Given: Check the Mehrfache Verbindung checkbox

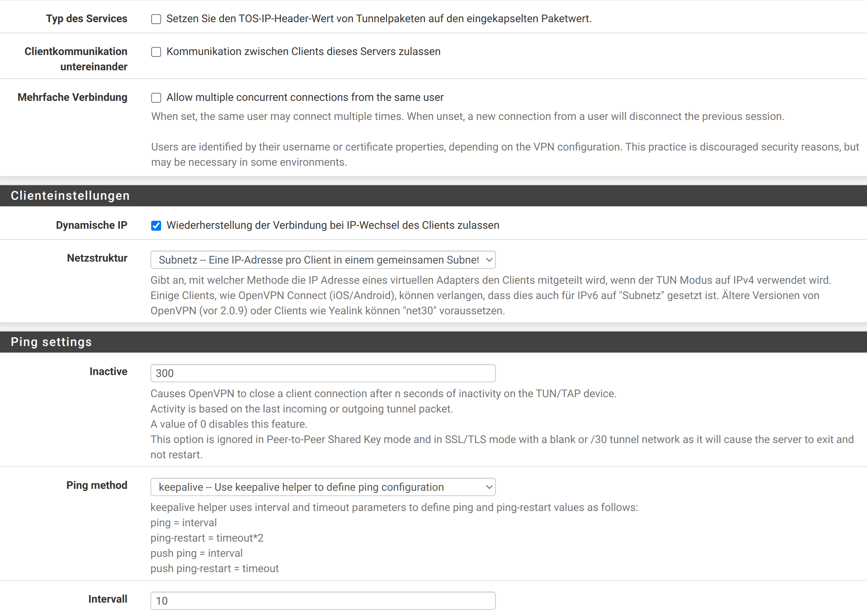Looking at the screenshot, I should [156, 98].
